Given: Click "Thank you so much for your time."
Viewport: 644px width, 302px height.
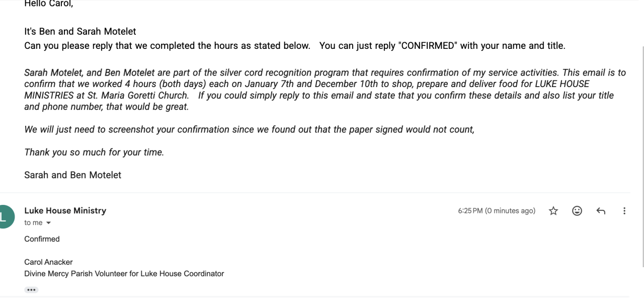Looking at the screenshot, I should (94, 152).
